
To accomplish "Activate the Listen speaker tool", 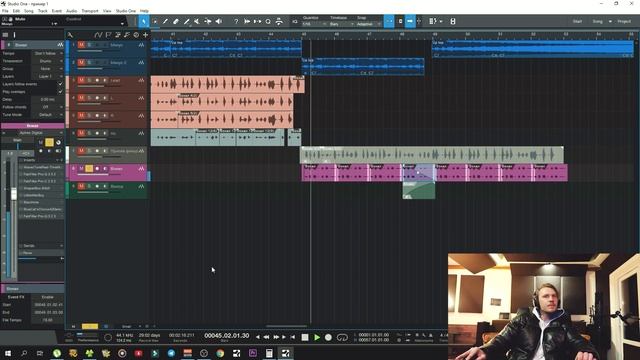I will [219, 22].
